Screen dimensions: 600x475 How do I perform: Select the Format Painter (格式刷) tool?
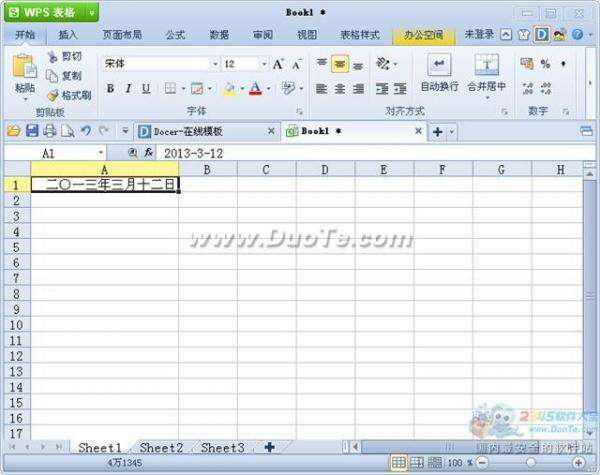click(x=69, y=95)
